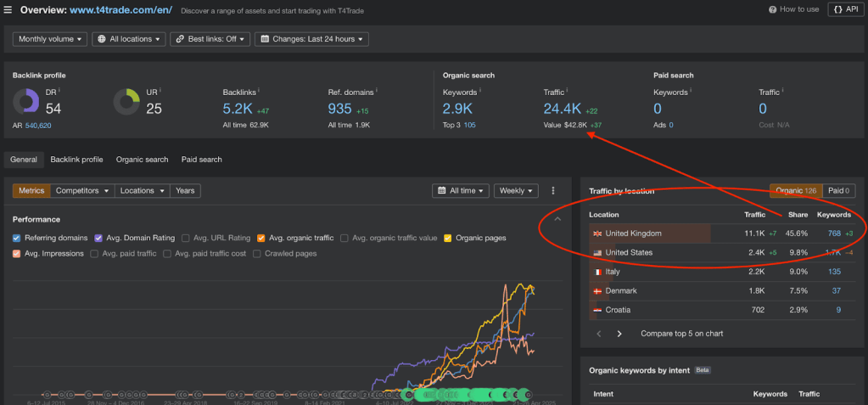Click the info icon next to Backlinks

[x=260, y=90]
